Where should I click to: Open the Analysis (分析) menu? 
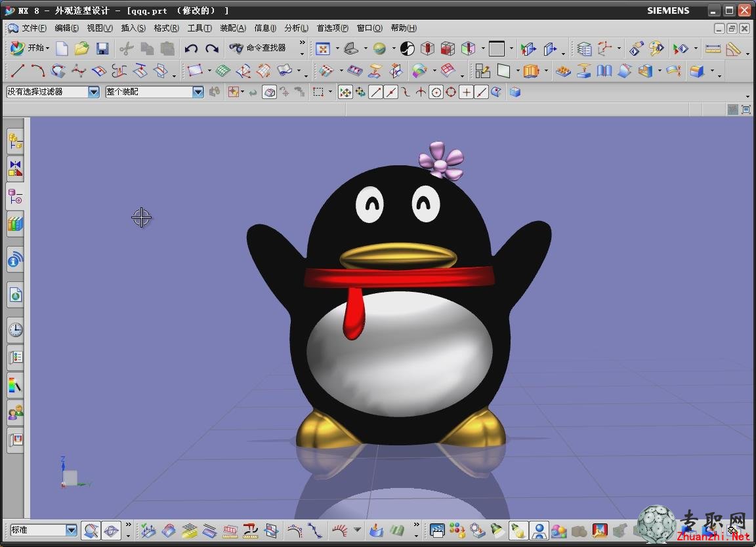(x=296, y=28)
